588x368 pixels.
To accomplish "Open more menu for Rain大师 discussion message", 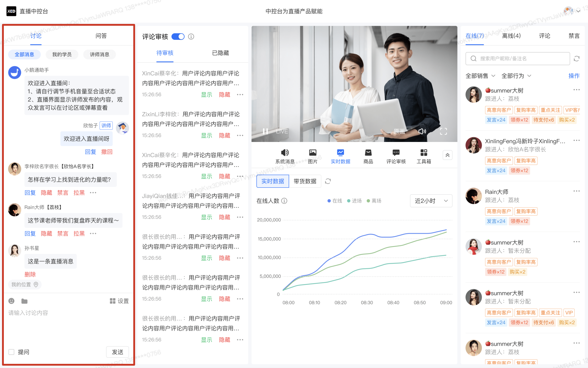I will [93, 234].
